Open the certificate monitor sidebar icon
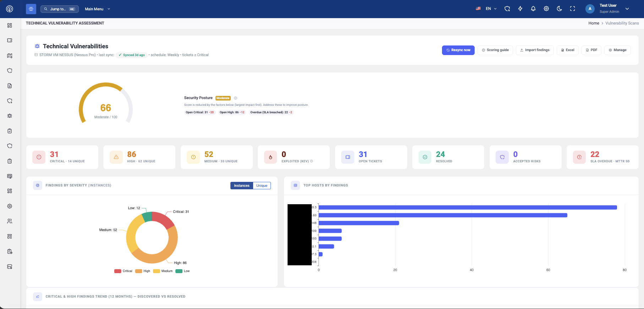644x309 pixels. [x=10, y=176]
